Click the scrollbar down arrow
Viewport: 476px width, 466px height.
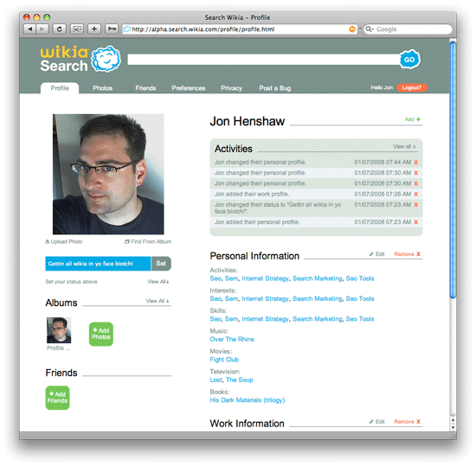click(x=453, y=428)
